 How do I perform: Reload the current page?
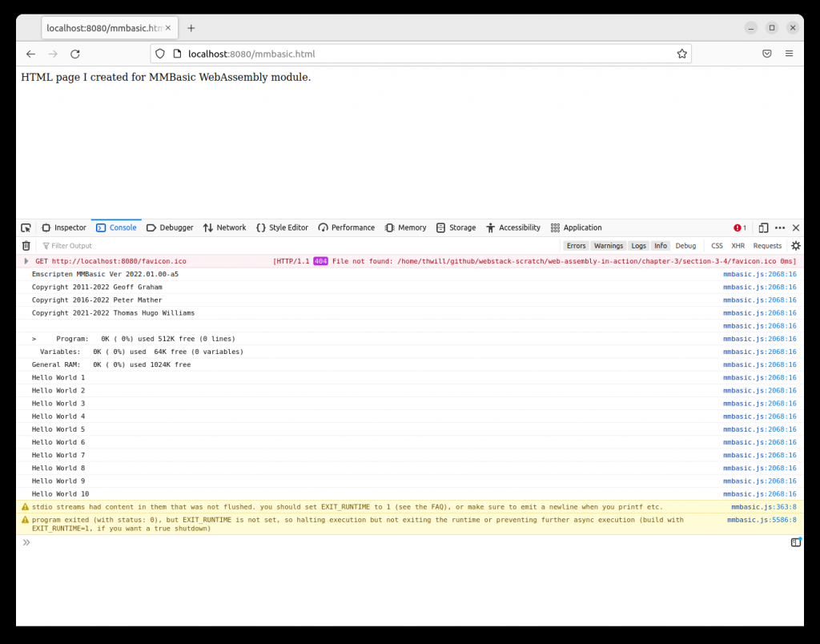click(75, 54)
